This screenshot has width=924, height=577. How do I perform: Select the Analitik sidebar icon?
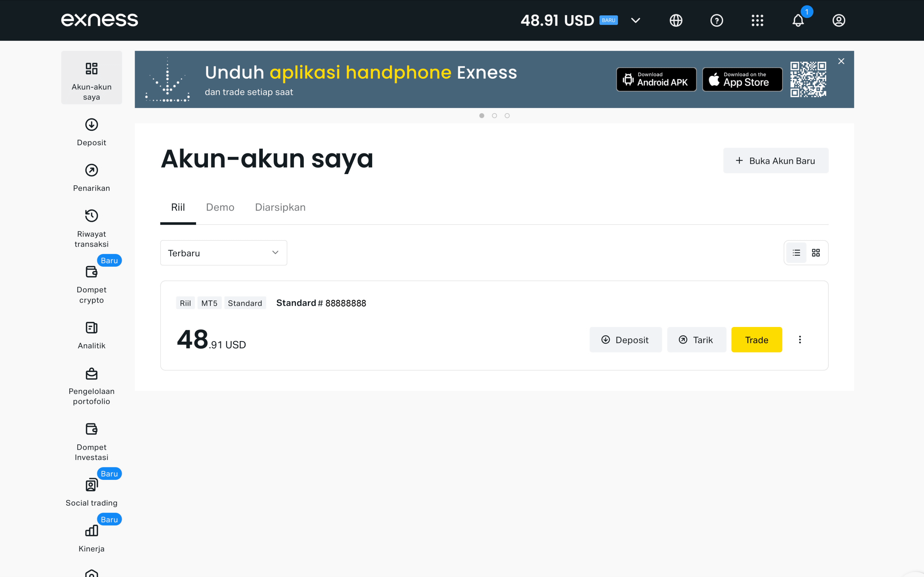pos(91,327)
